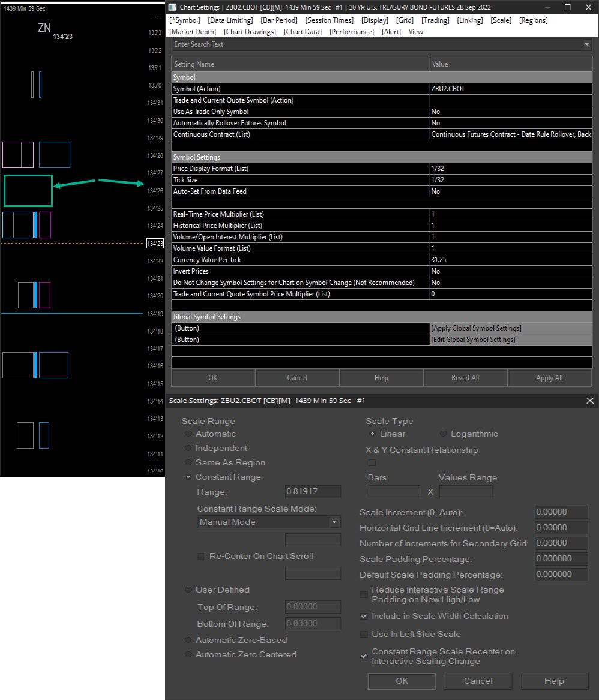Switch to the Data Limiting tab

coord(230,20)
